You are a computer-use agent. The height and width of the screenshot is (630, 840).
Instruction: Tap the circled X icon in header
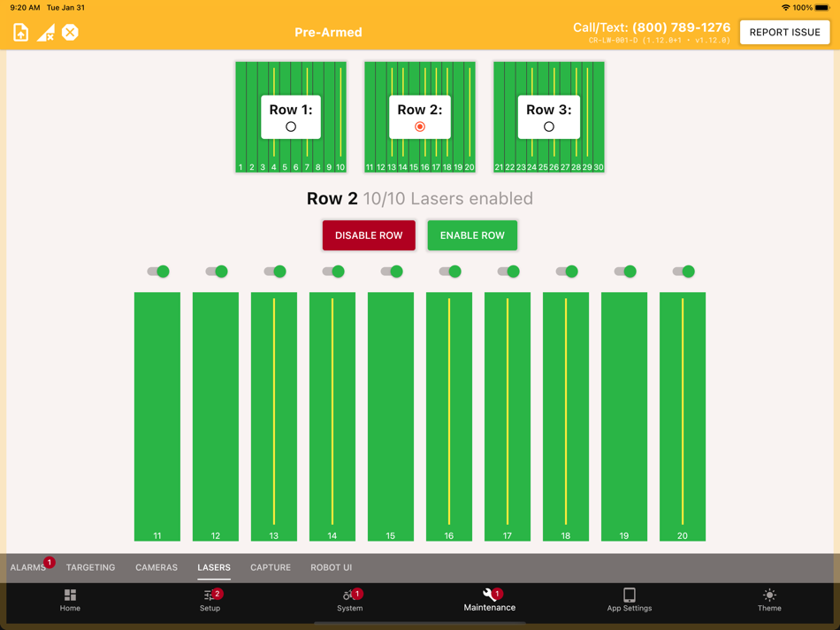pyautogui.click(x=70, y=32)
